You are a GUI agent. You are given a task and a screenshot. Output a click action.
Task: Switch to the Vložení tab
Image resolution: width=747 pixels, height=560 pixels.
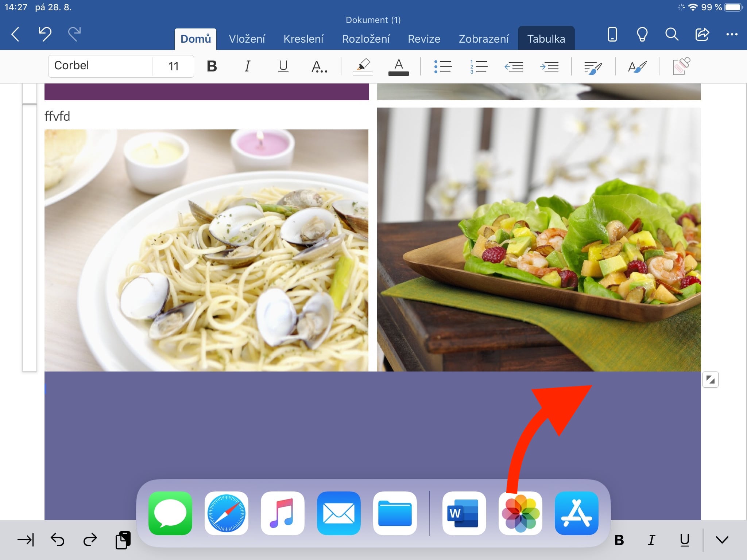pyautogui.click(x=247, y=39)
